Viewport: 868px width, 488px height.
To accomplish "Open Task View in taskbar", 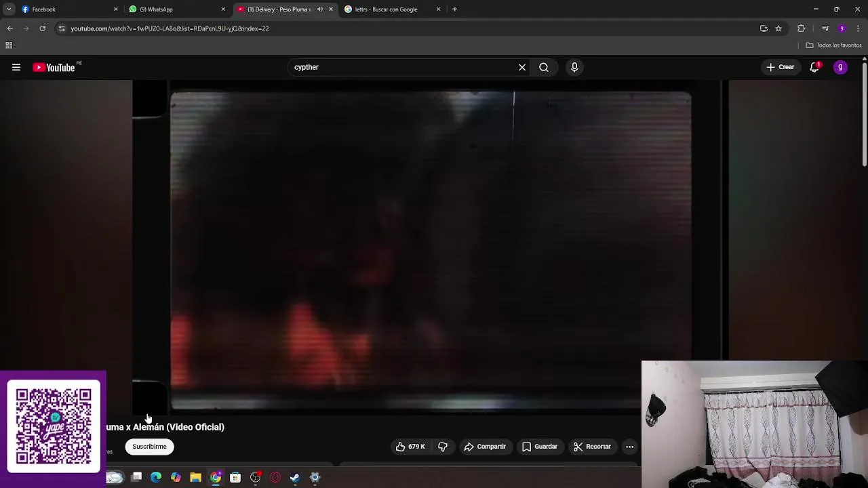I will coord(136,477).
